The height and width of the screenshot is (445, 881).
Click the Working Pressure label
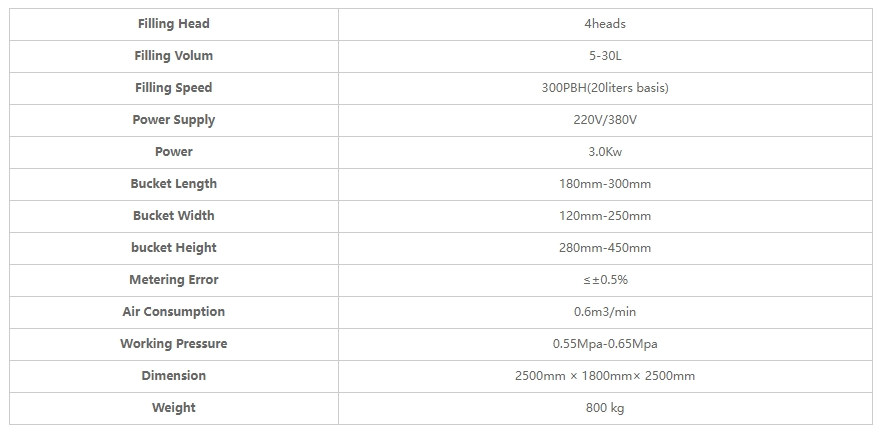tap(174, 344)
